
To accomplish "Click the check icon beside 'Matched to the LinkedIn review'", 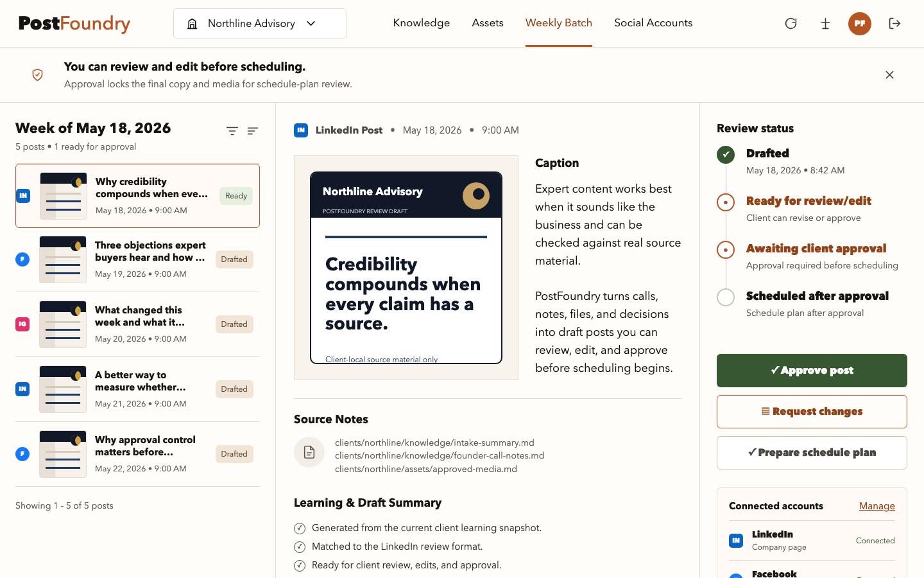I will (x=300, y=547).
